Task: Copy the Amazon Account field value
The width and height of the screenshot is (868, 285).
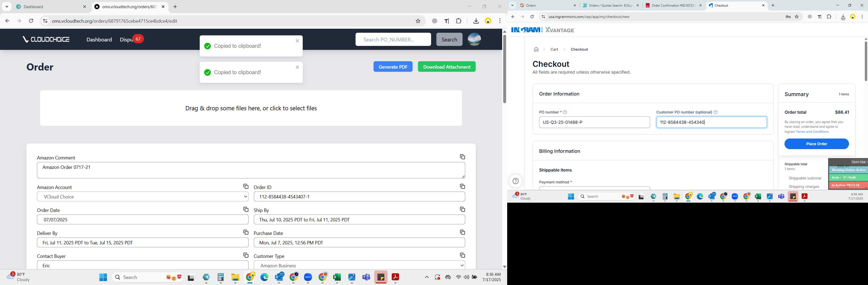Action: click(x=246, y=186)
